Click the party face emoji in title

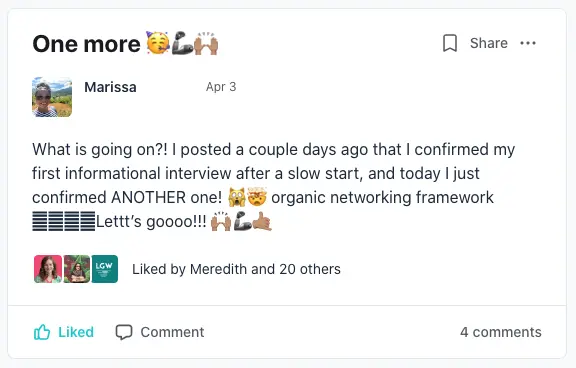[x=158, y=43]
